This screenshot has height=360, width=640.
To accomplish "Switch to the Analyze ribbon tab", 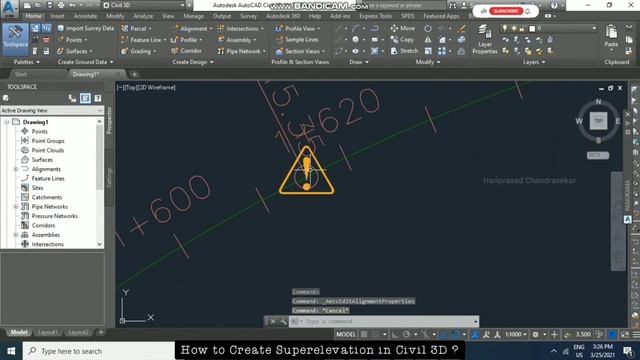I will pos(143,16).
